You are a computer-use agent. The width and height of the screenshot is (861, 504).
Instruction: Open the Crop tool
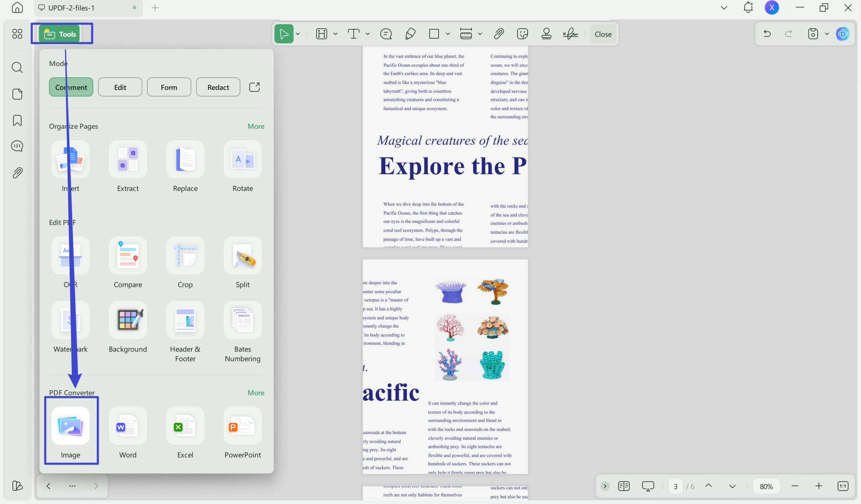[185, 263]
